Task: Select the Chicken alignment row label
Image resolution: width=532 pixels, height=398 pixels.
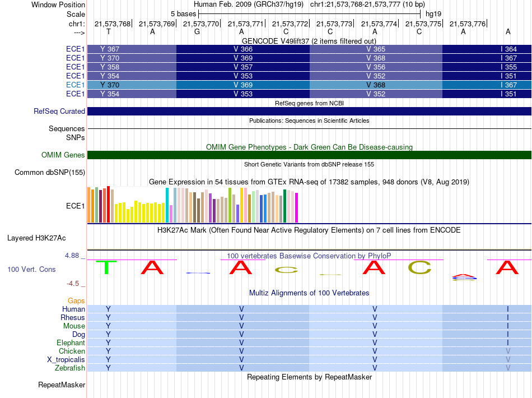Action: click(x=72, y=351)
